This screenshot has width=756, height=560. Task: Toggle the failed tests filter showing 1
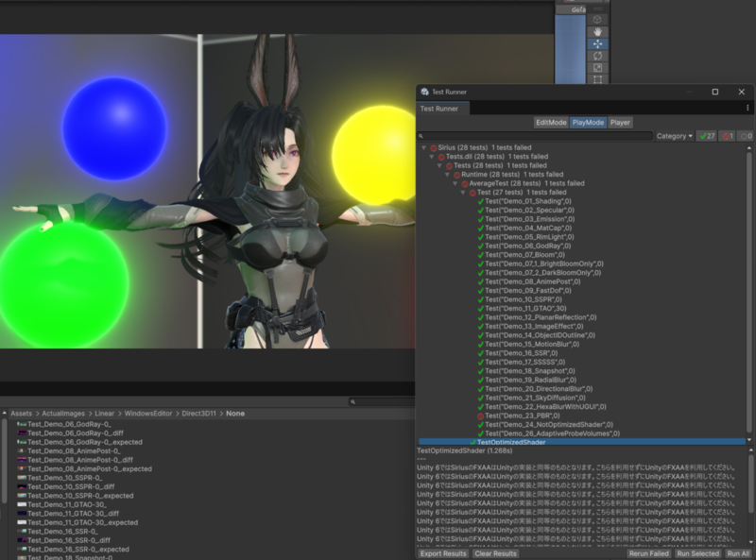point(728,136)
